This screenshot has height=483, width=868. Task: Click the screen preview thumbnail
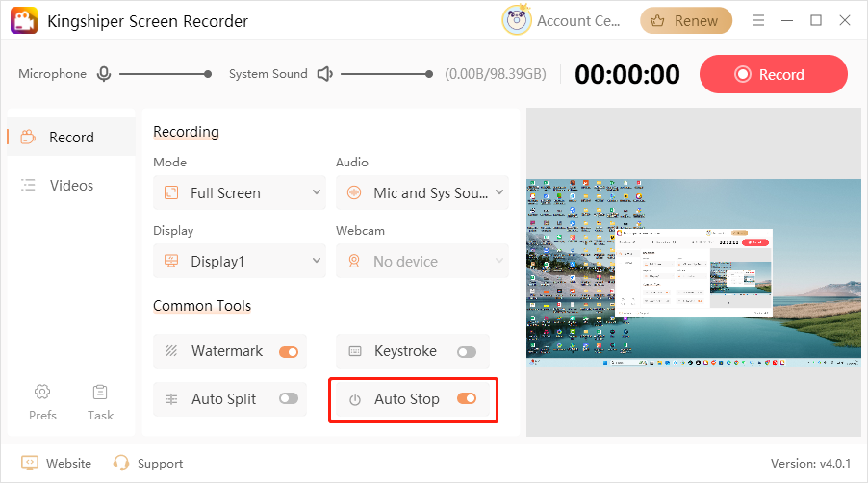[694, 272]
